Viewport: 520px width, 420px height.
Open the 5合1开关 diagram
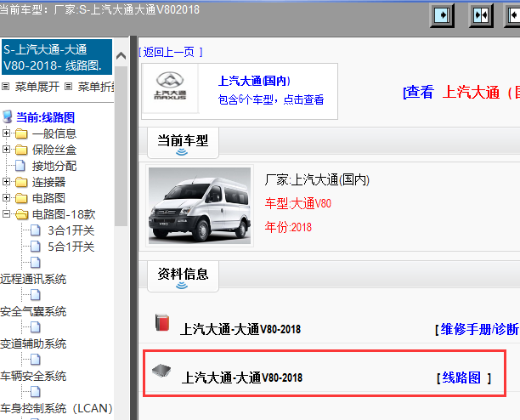[71, 247]
